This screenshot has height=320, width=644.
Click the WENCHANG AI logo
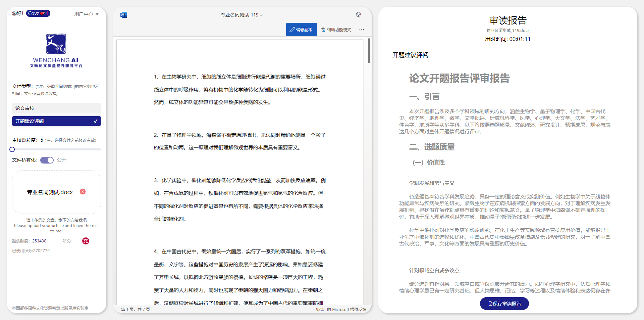tap(56, 50)
